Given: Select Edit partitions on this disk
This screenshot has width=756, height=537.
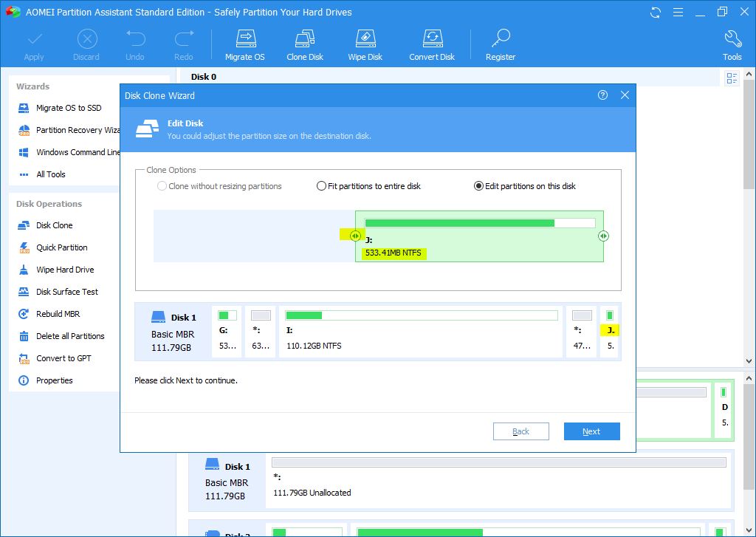Looking at the screenshot, I should [478, 186].
